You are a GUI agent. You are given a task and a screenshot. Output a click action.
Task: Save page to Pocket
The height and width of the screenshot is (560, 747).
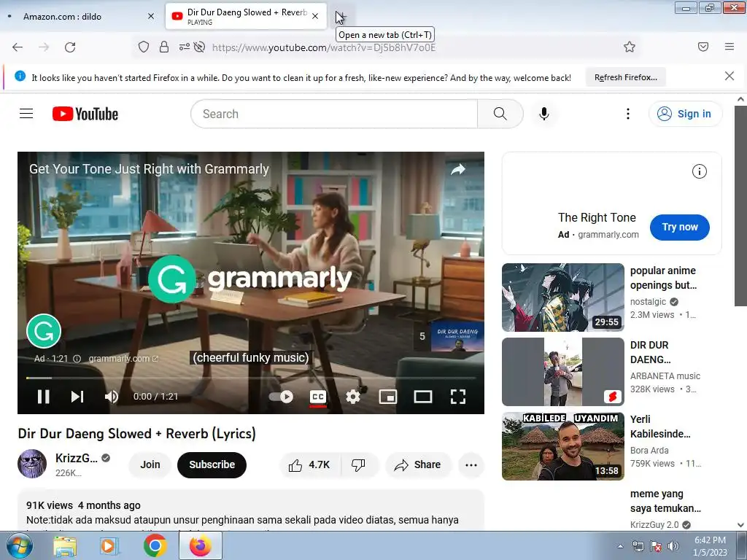point(703,47)
